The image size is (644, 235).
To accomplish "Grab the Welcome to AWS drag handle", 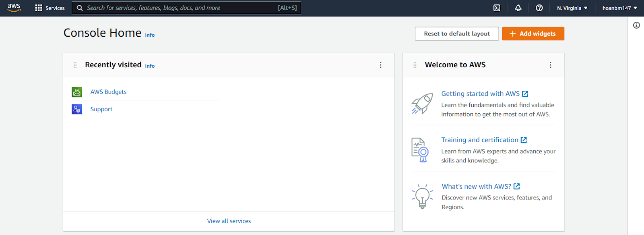I will pyautogui.click(x=415, y=65).
